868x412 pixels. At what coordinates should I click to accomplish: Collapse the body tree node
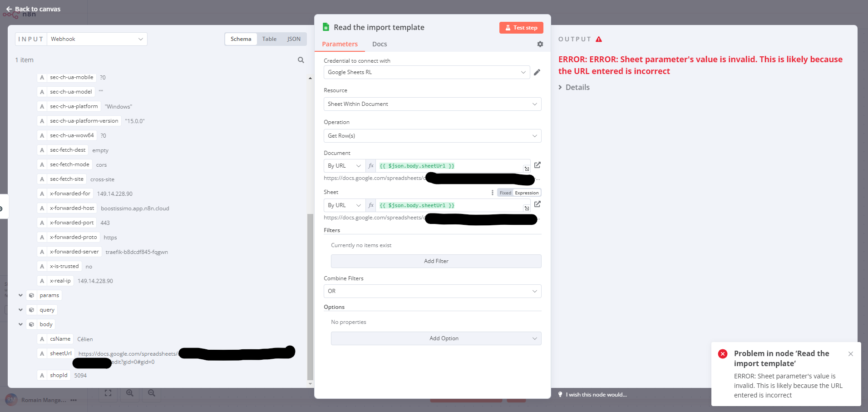(x=20, y=324)
